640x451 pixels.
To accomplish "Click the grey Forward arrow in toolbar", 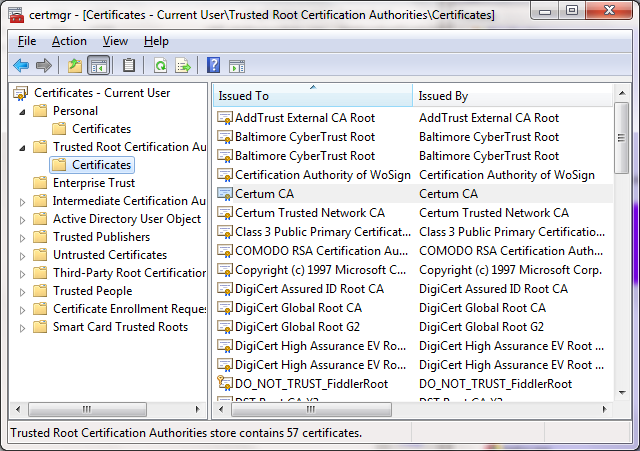I will coord(44,65).
